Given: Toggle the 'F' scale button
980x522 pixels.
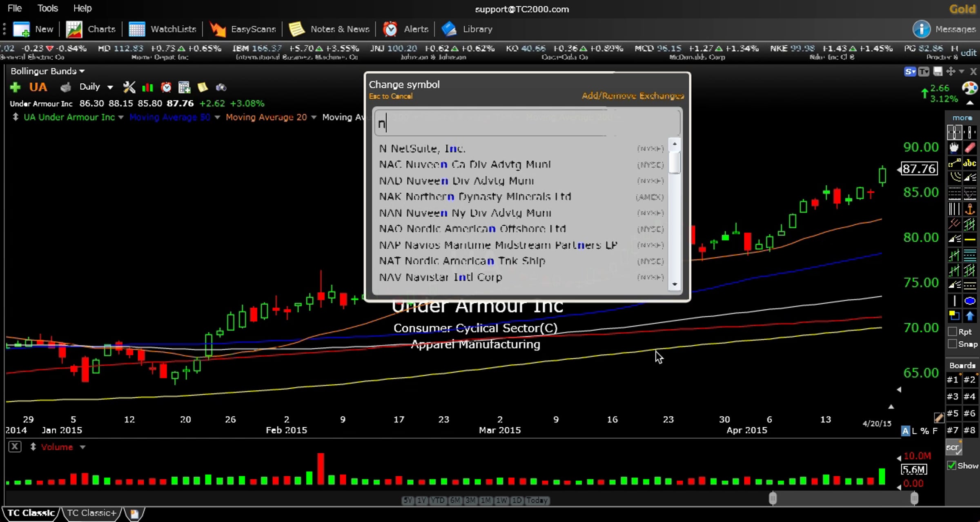Looking at the screenshot, I should [935, 431].
